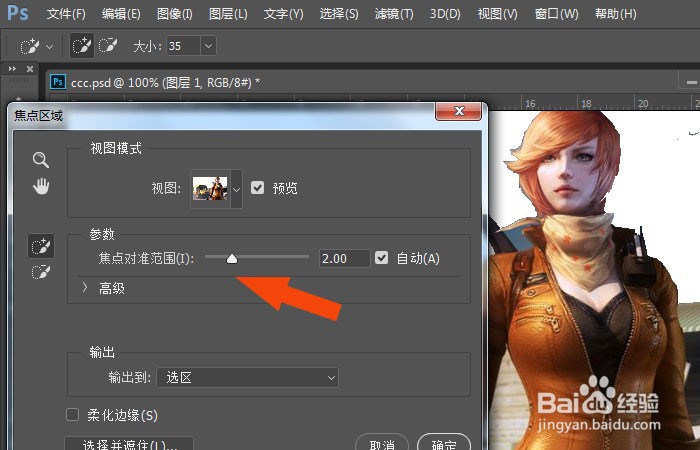The image size is (700, 450).
Task: Click the 视图 preview thumbnail
Action: [210, 188]
